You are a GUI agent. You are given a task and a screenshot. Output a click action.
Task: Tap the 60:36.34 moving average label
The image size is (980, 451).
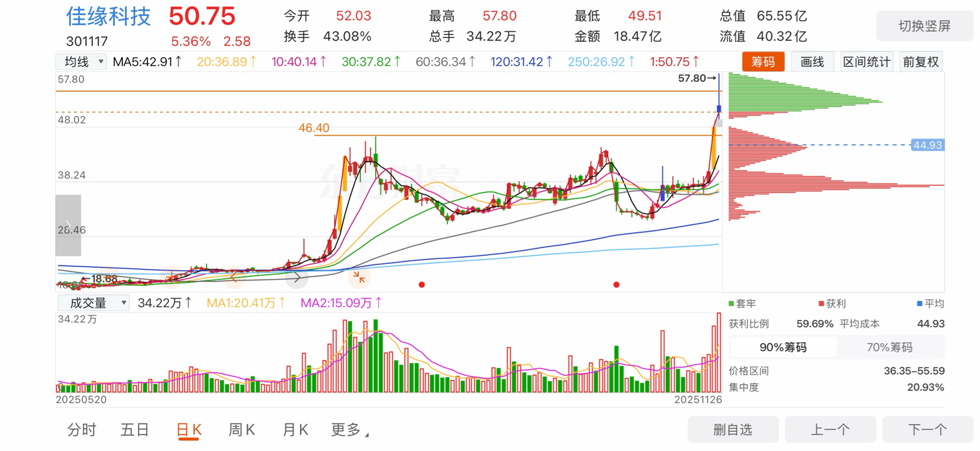pos(446,62)
